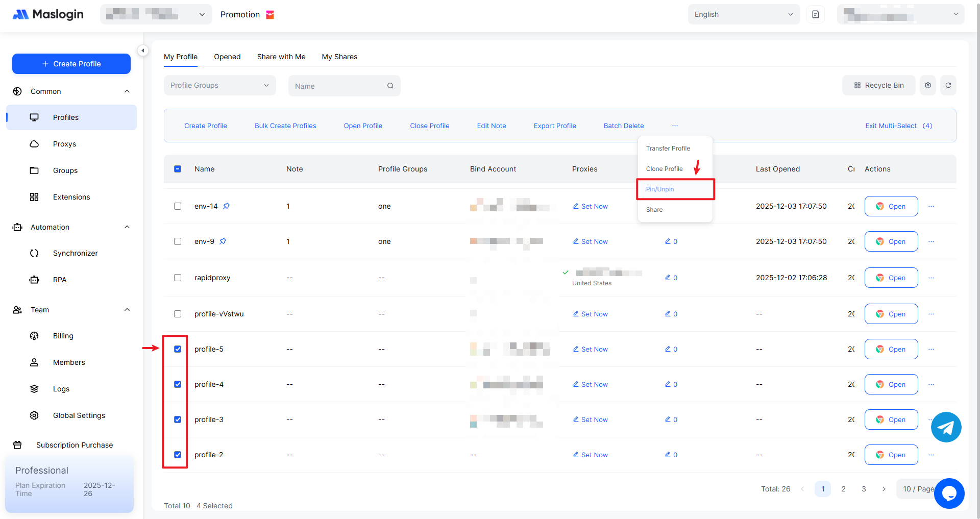Expand the English language dropdown
The width and height of the screenshot is (980, 519).
743,14
